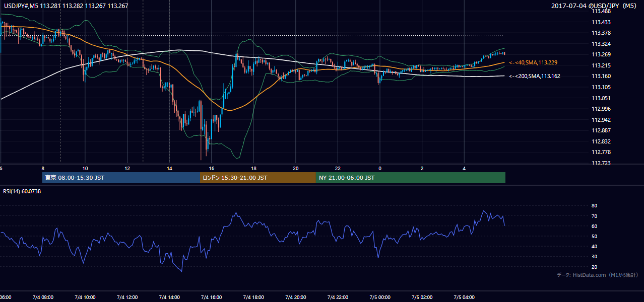The height and width of the screenshot is (302, 644).
Task: Click price axis label 112.723
Action: click(x=601, y=164)
